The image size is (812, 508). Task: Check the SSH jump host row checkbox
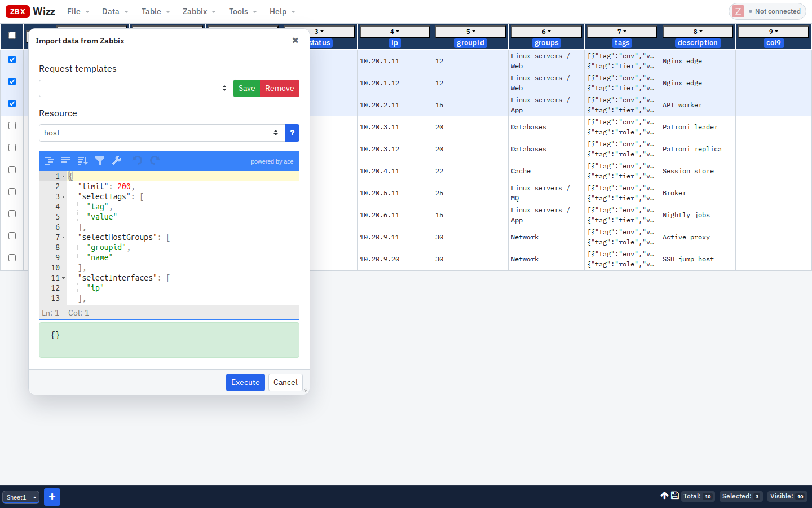pos(12,257)
